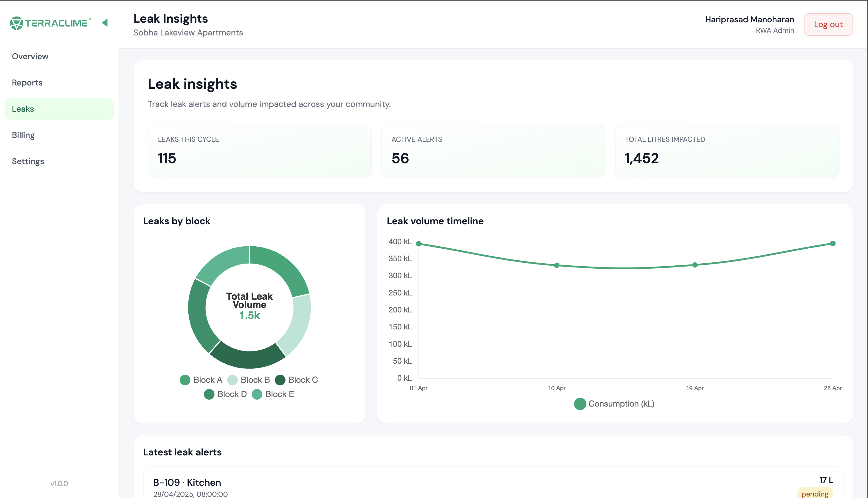Click the Total Leak Volume 1.5k label

[249, 306]
